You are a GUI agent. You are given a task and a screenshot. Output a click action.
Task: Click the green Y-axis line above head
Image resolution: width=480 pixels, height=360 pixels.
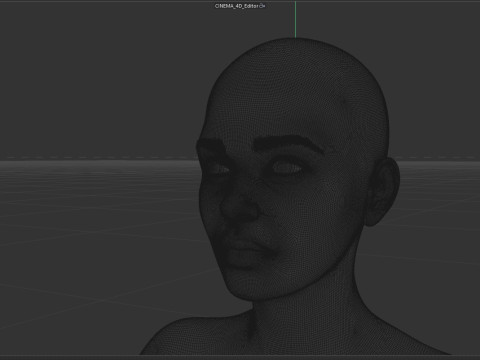click(295, 20)
